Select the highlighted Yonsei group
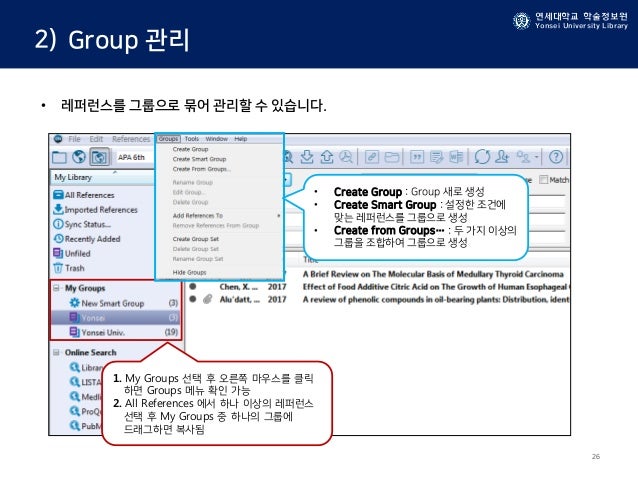This screenshot has width=638, height=479. point(116,317)
